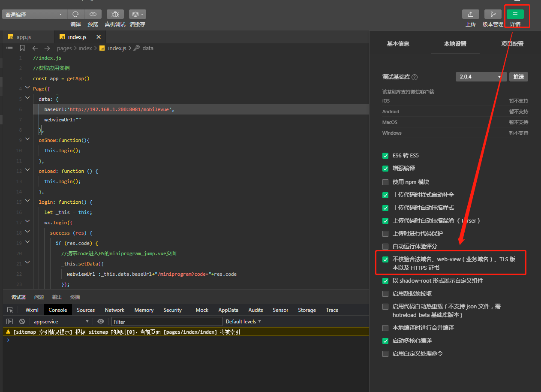Open the 2.0.4 base library dropdown
Screen dimensions: 541x392
coord(481,77)
